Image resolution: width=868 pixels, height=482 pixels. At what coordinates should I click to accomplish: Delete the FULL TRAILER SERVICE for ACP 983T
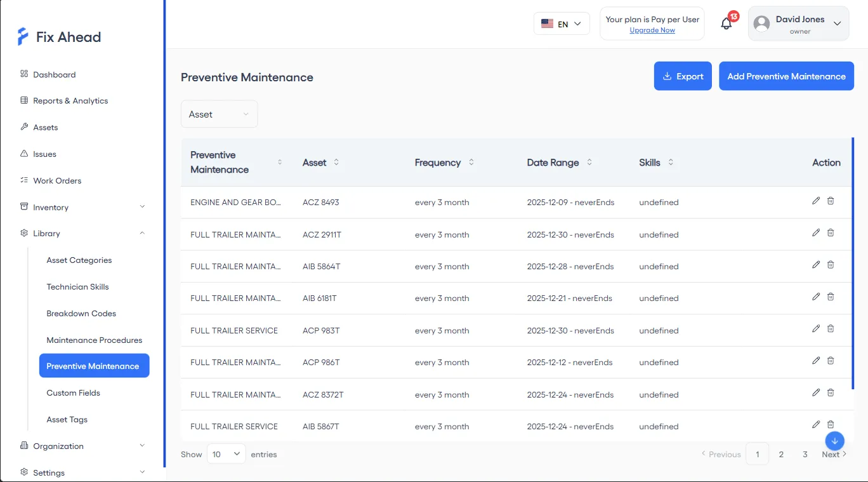click(x=831, y=328)
